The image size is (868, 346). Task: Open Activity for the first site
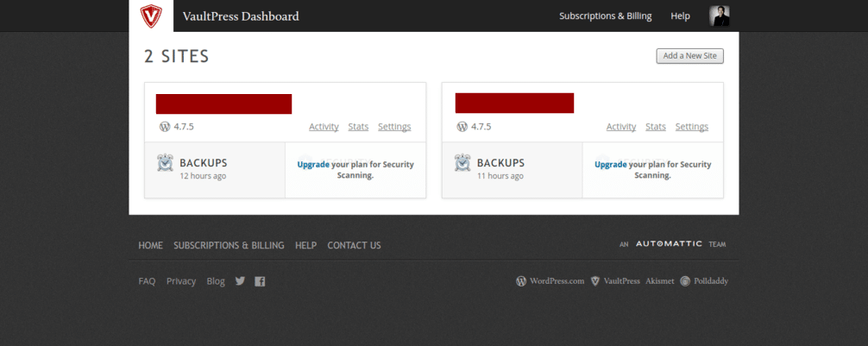click(324, 127)
